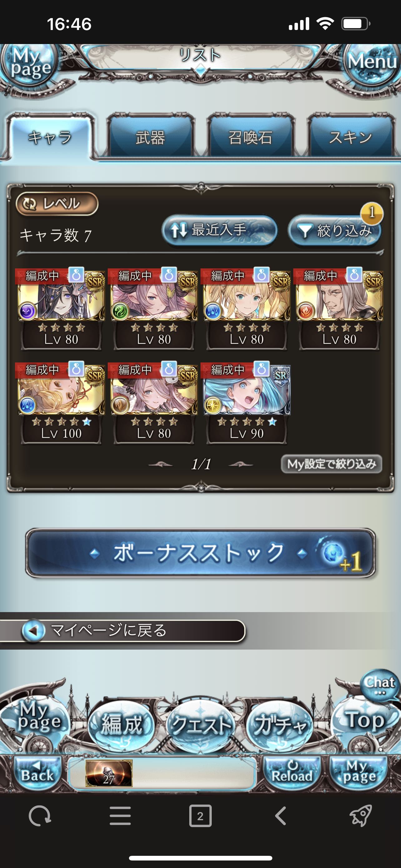Image resolution: width=401 pixels, height=868 pixels.
Task: Apply My設定で絞り込み filter
Action: (x=331, y=464)
